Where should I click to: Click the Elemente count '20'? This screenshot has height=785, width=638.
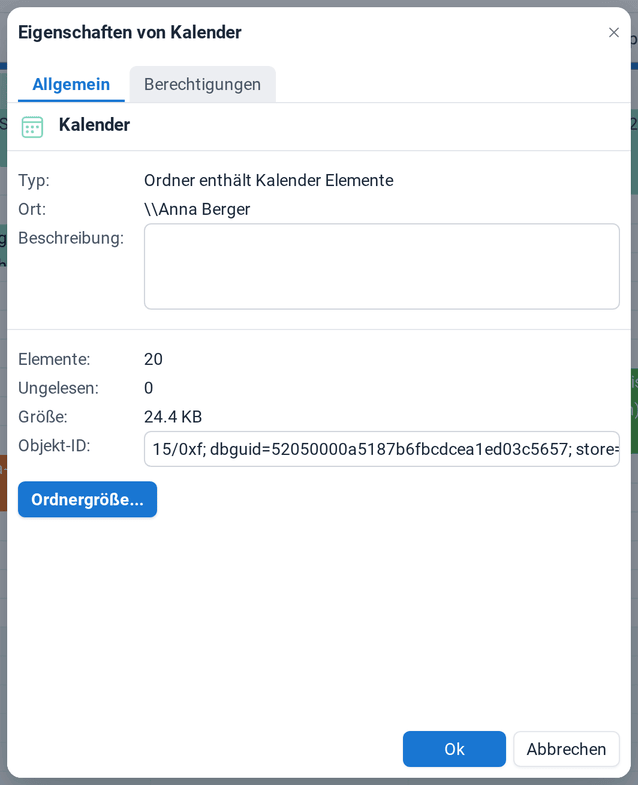pyautogui.click(x=153, y=359)
